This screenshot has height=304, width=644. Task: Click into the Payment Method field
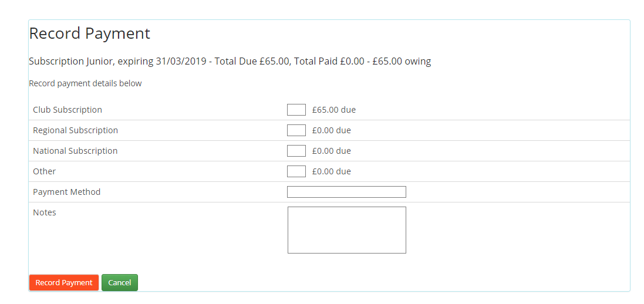[346, 192]
